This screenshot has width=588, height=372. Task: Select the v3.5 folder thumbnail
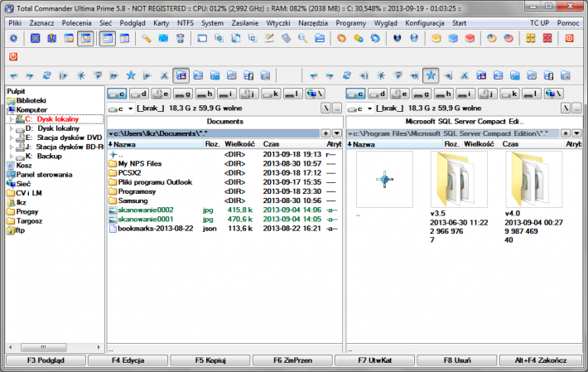click(x=459, y=179)
